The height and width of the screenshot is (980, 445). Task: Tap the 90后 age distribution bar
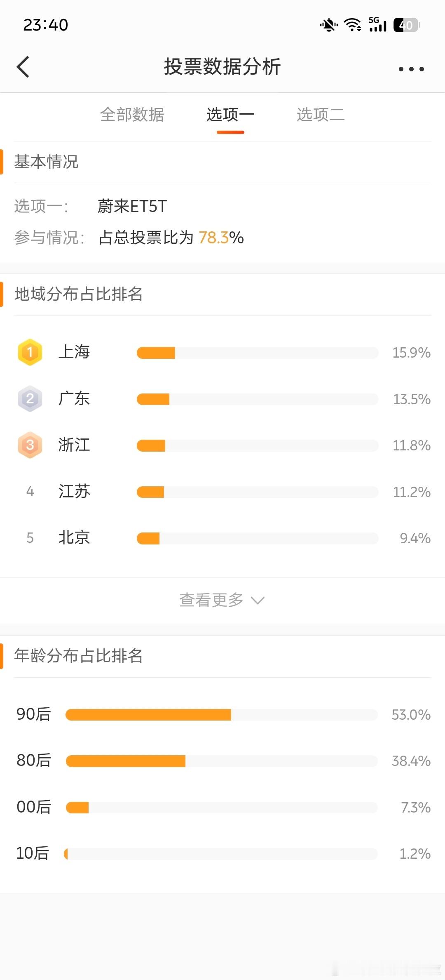click(221, 715)
